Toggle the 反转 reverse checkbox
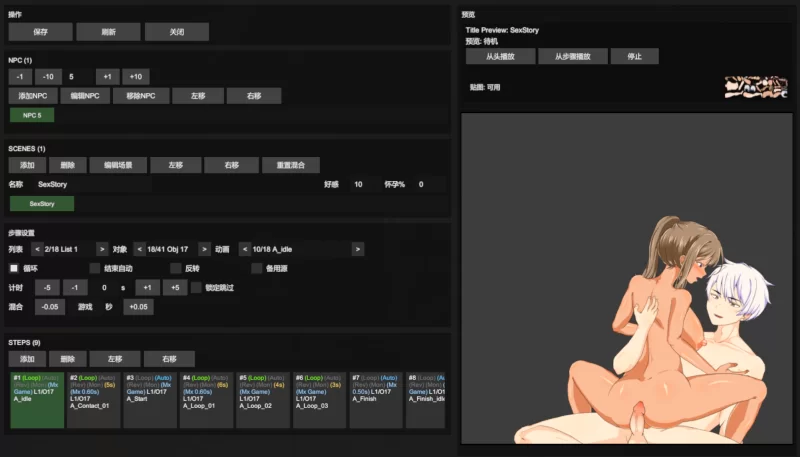Image resolution: width=800 pixels, height=457 pixels. click(x=176, y=268)
